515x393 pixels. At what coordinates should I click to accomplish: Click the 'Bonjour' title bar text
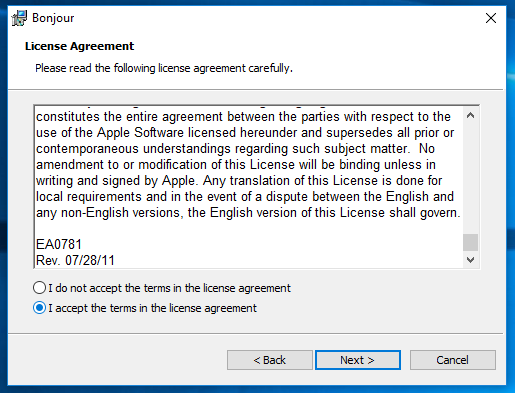point(53,18)
